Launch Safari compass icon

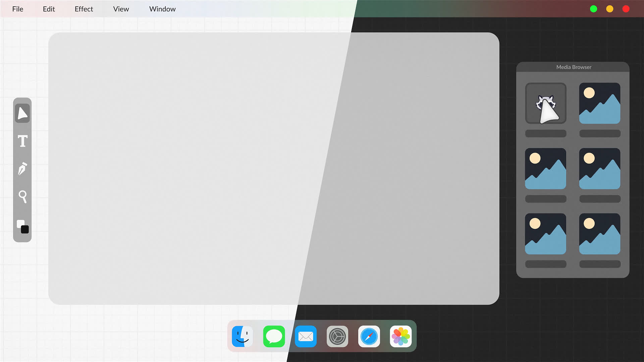pos(369,336)
